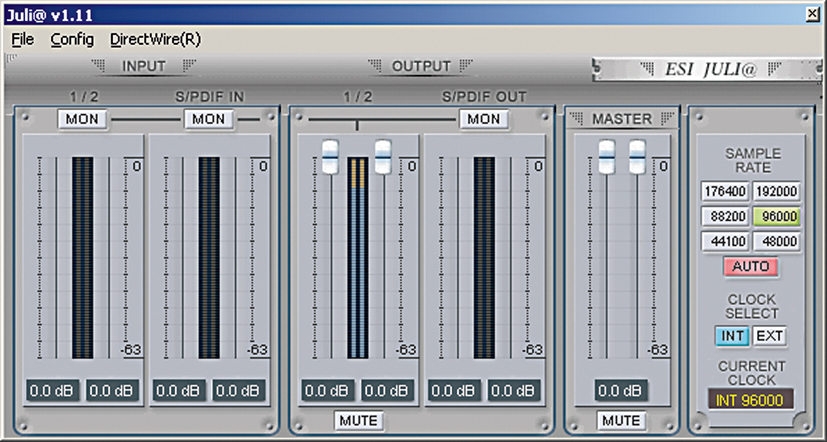Toggle MON for input 1/2

82,119
